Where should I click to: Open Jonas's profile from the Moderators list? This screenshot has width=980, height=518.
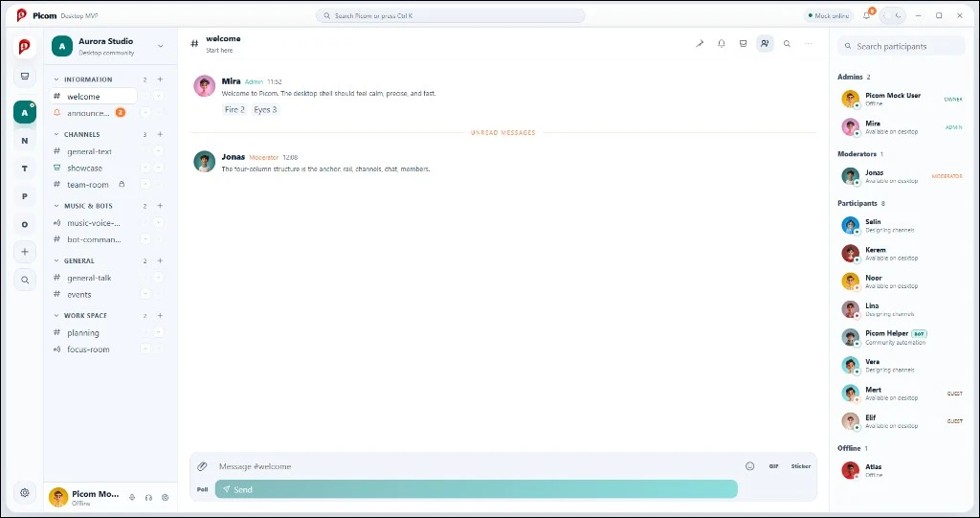[x=902, y=176]
